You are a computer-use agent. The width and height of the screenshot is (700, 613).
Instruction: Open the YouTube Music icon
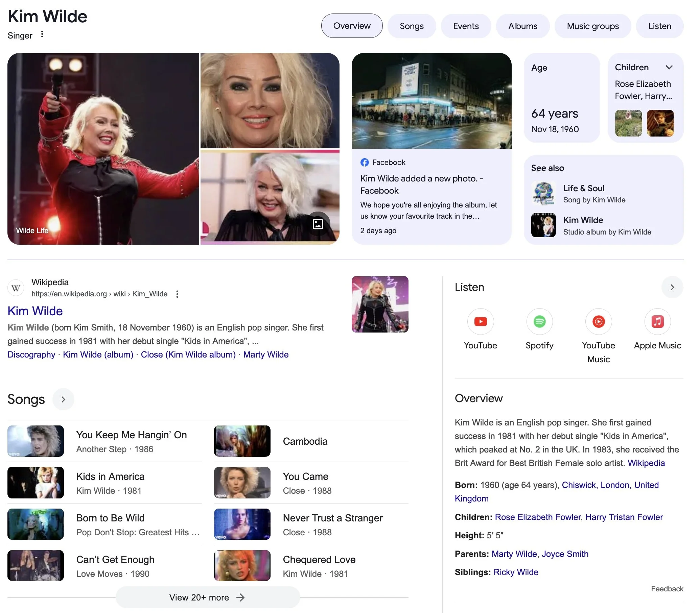pos(598,322)
